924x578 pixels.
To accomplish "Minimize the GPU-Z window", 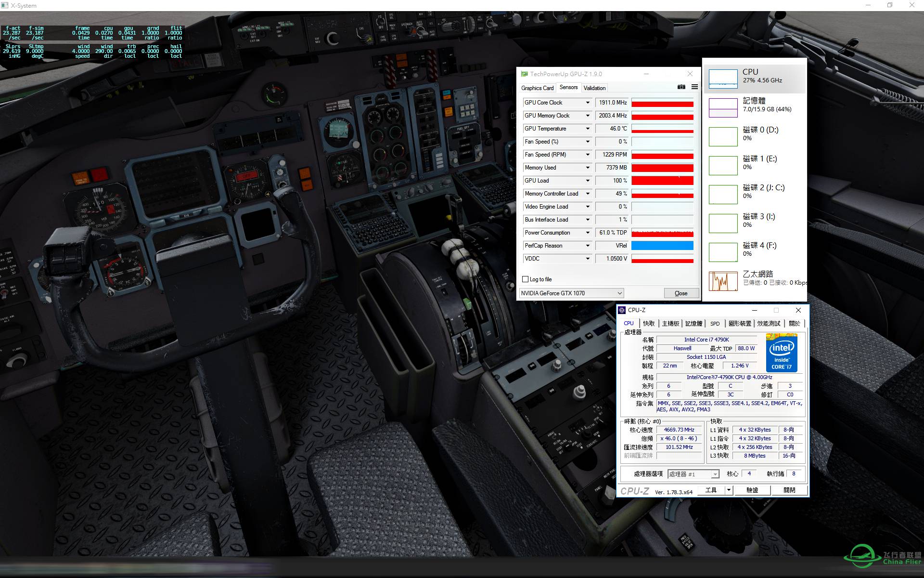I will 646,74.
